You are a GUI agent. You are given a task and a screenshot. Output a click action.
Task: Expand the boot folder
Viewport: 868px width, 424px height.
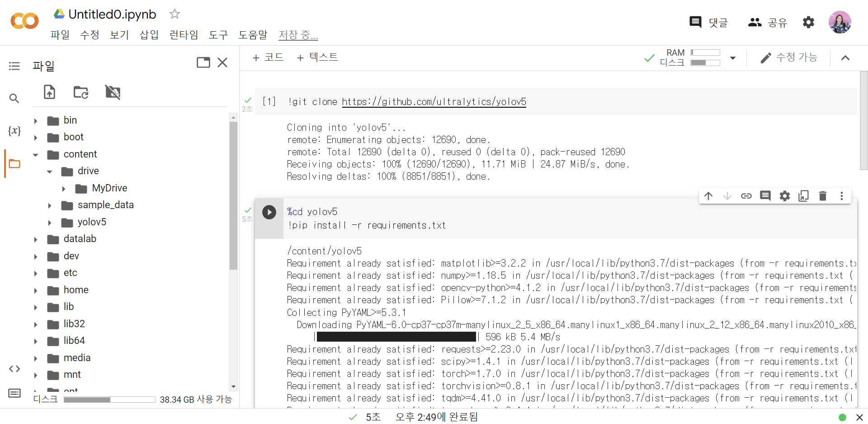pos(36,138)
